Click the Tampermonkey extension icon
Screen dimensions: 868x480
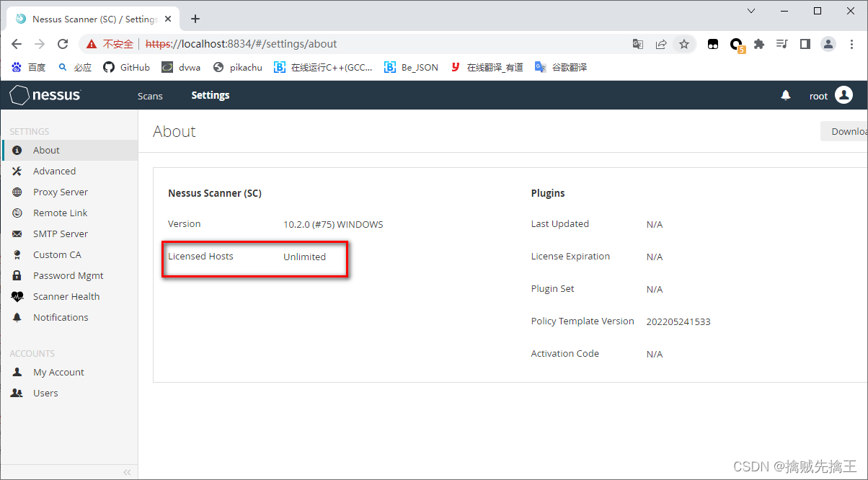coord(713,44)
